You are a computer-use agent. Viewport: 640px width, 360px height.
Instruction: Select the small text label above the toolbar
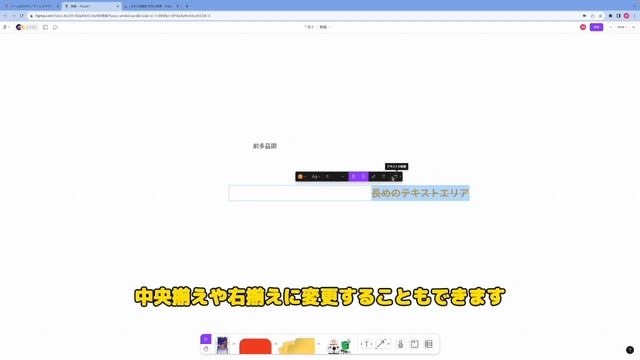tap(265, 146)
